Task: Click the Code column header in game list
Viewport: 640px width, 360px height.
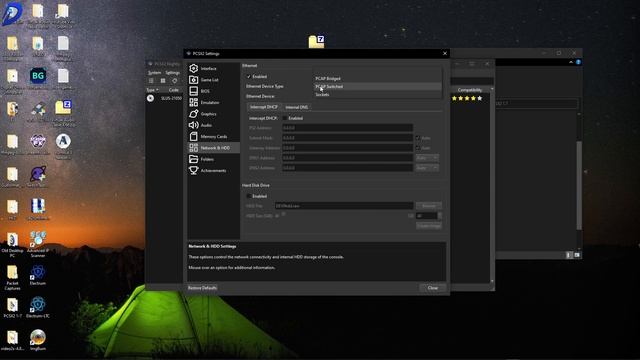Action: (174, 90)
